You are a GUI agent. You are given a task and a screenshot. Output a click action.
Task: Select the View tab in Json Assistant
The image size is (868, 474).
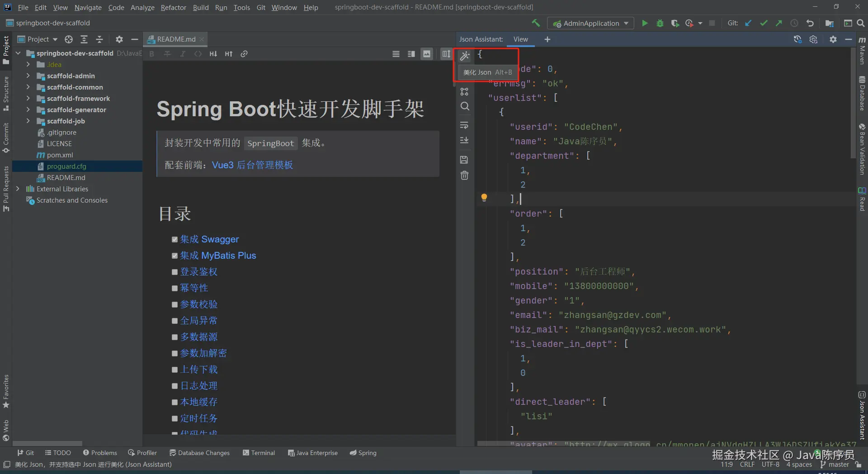tap(520, 39)
